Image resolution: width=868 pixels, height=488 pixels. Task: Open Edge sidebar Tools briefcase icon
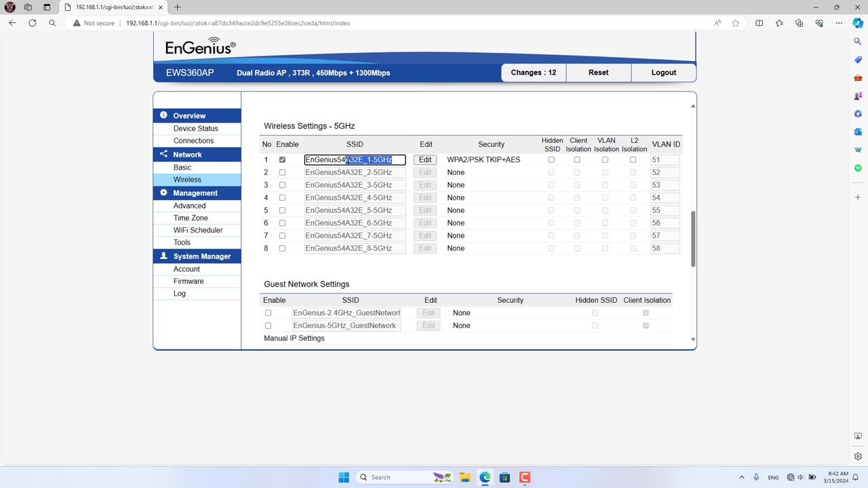pyautogui.click(x=858, y=78)
